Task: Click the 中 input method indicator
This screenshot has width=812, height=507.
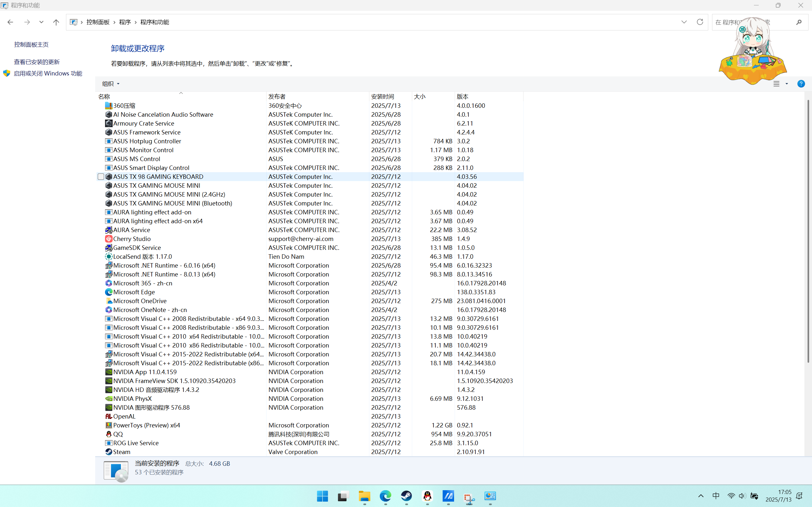Action: [x=716, y=496]
